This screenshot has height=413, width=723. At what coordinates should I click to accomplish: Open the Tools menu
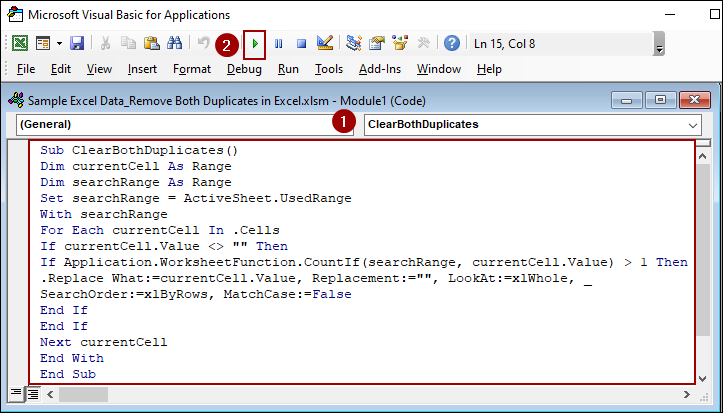coord(328,69)
